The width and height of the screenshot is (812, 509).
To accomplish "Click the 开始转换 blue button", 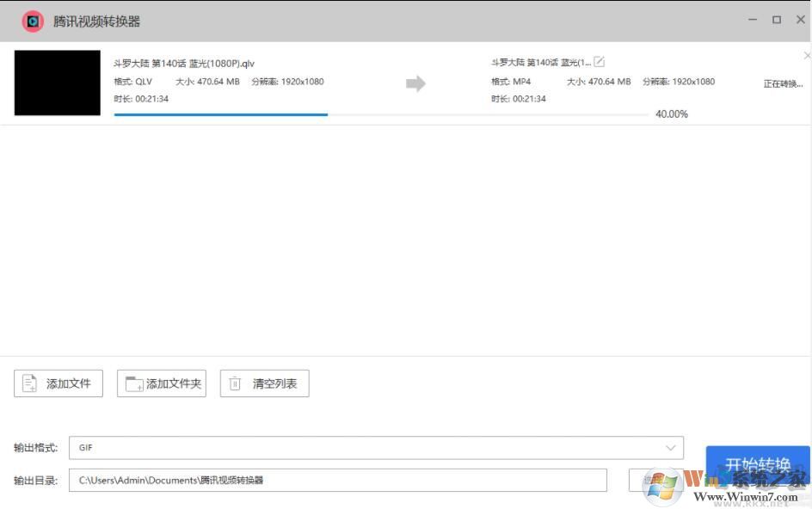I will pyautogui.click(x=758, y=464).
